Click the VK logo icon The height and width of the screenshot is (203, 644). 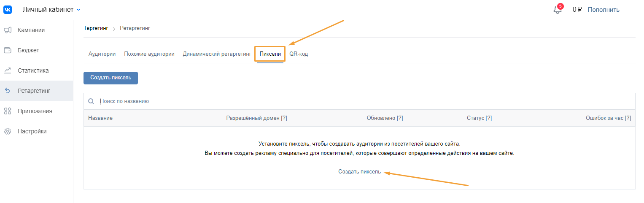point(8,9)
